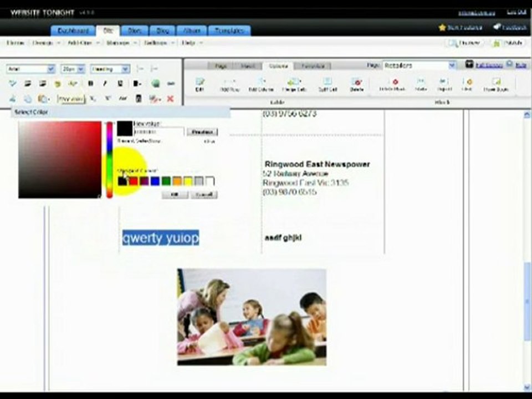
Task: Switch to the Page editor tab
Action: tap(221, 66)
